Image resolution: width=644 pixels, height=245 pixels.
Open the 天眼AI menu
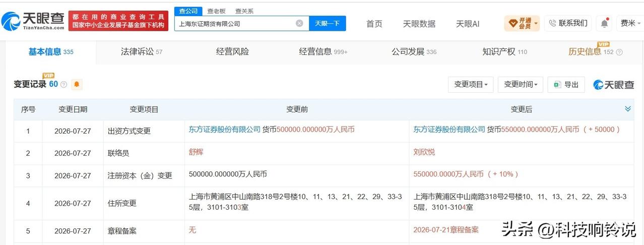[468, 24]
